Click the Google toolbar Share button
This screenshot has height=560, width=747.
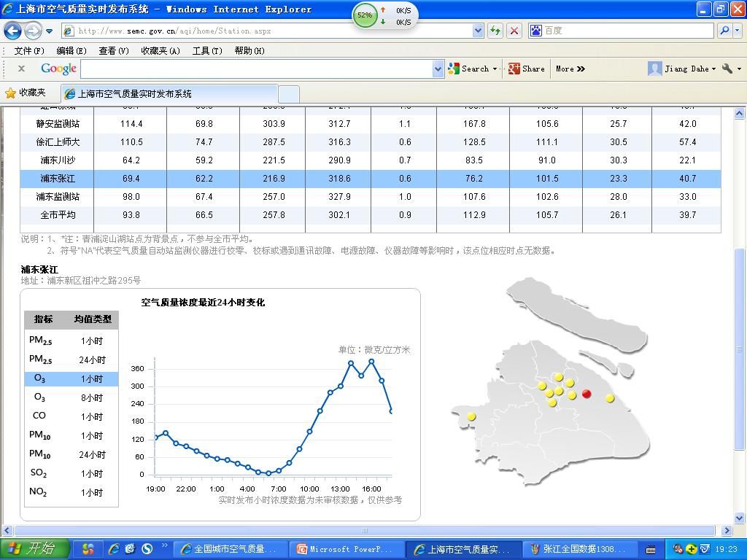tap(527, 69)
